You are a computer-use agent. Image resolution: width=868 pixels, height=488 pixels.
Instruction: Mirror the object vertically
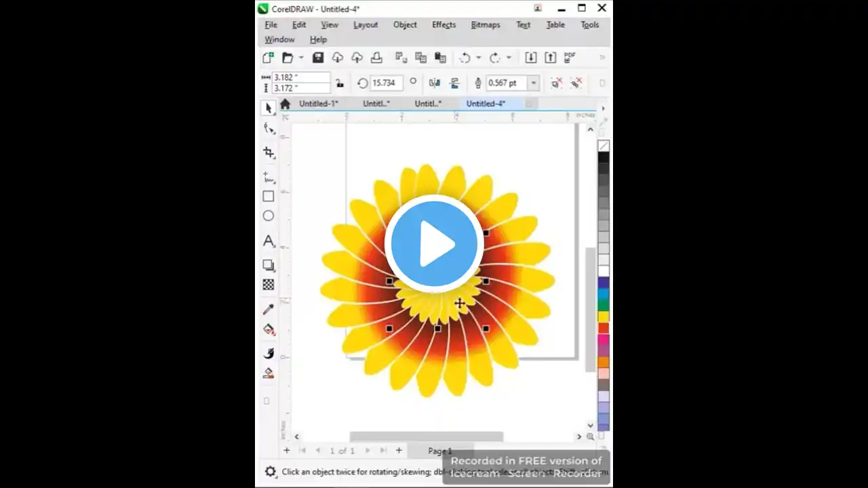pos(454,83)
